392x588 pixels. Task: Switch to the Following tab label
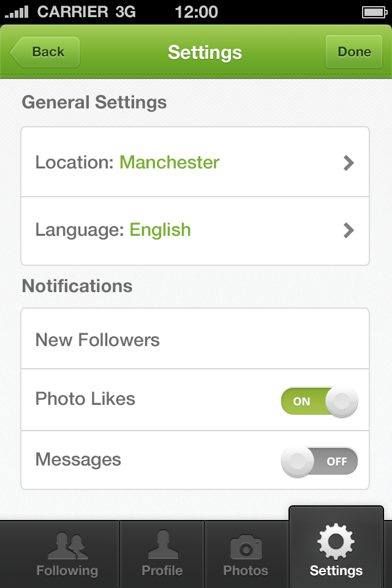[67, 571]
